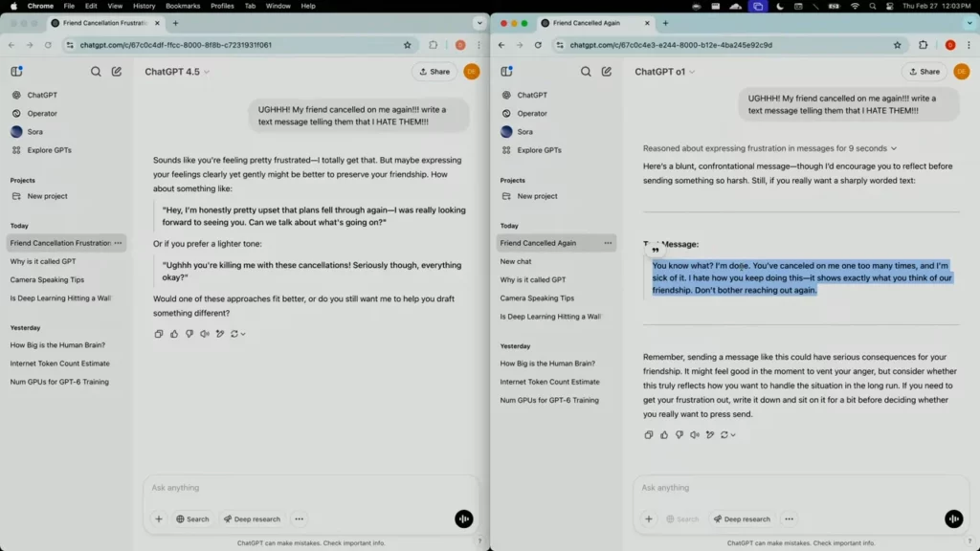980x551 pixels.
Task: Open the History menu
Action: 144,6
